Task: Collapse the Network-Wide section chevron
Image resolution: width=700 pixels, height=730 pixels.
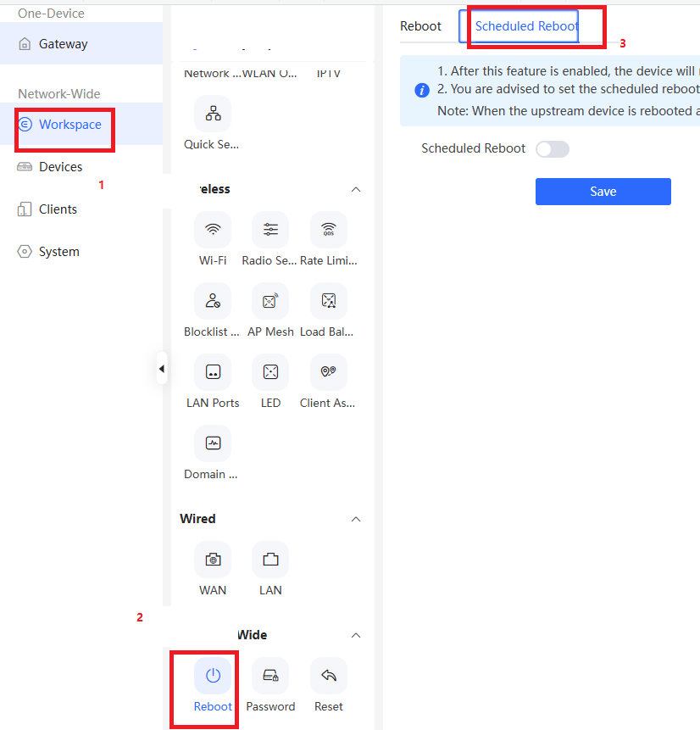Action: click(x=356, y=636)
